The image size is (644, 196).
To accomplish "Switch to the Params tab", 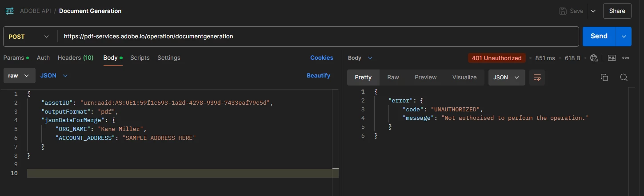I will click(x=16, y=58).
